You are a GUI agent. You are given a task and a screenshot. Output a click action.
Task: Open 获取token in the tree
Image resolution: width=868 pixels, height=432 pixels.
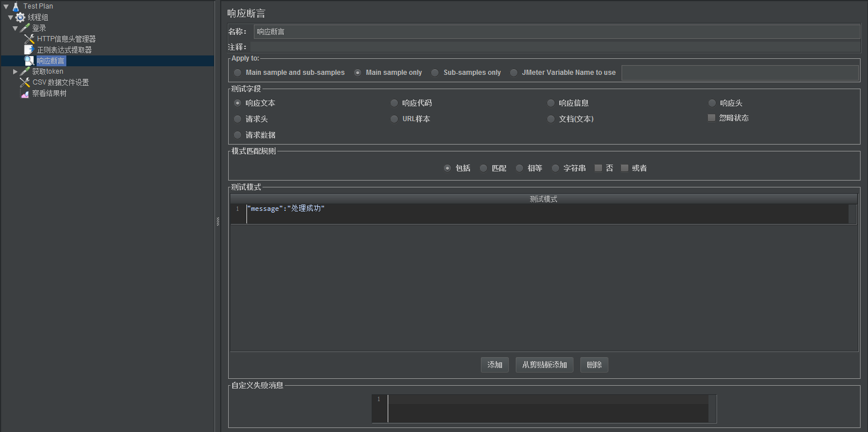pyautogui.click(x=47, y=71)
